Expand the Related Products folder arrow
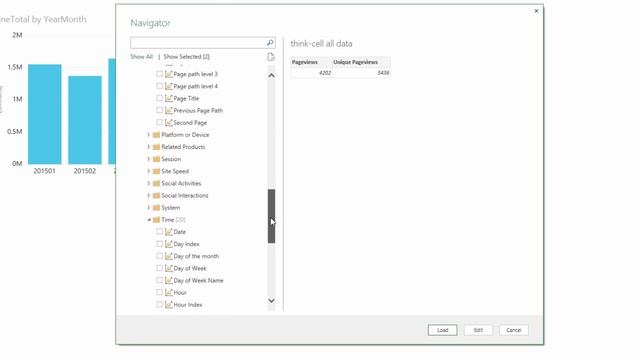Image resolution: width=640 pixels, height=360 pixels. click(x=149, y=147)
